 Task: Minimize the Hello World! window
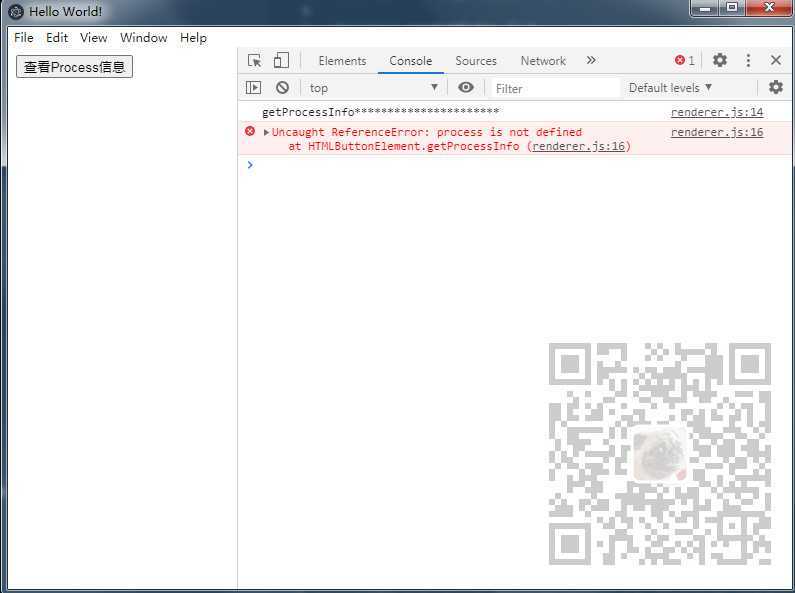(x=704, y=8)
